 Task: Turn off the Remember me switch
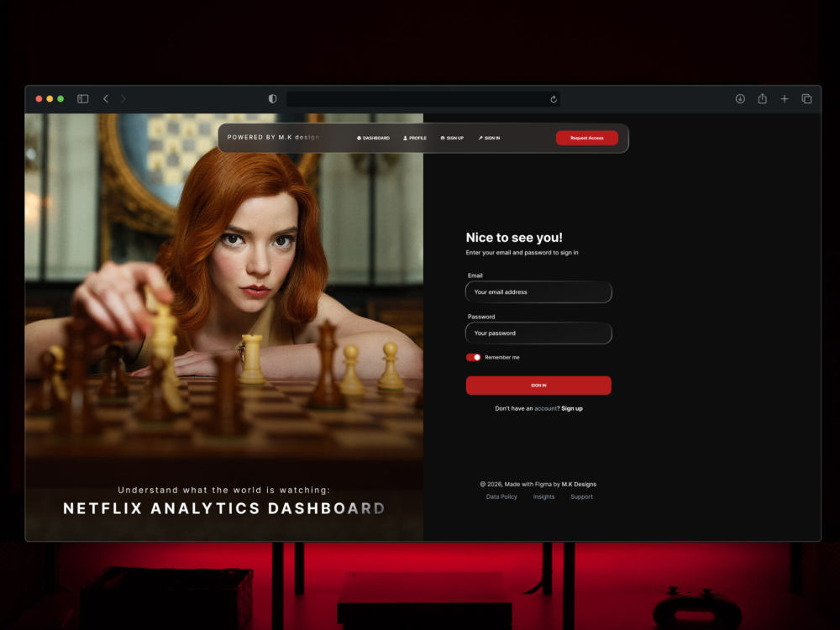pyautogui.click(x=473, y=357)
